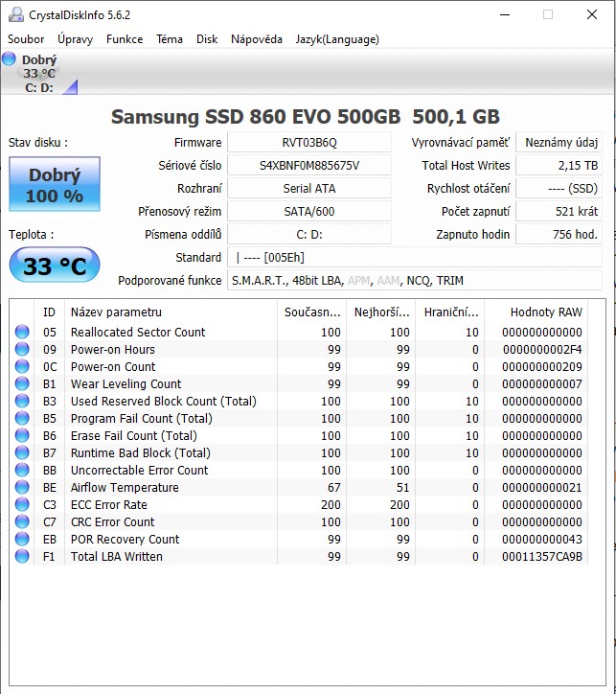Viewport: 616px width, 694px height.
Task: Click the 33 °C temperature indicator
Action: [55, 266]
